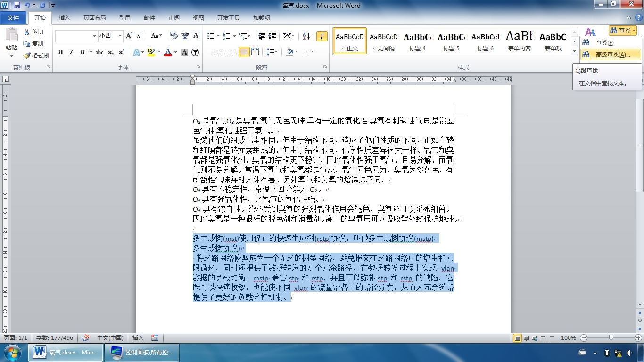Apply the 标题 4 style

(418, 41)
